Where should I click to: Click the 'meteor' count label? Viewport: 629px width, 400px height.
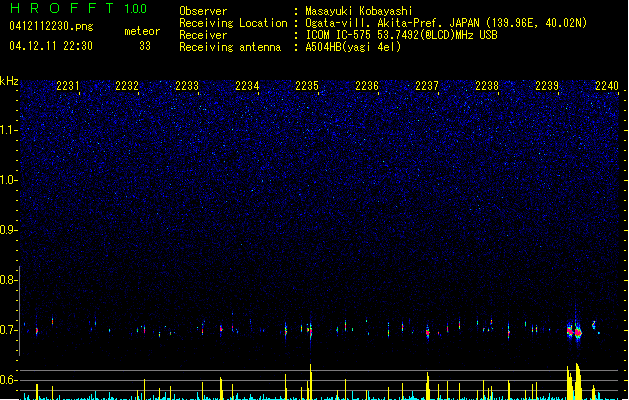click(x=142, y=31)
